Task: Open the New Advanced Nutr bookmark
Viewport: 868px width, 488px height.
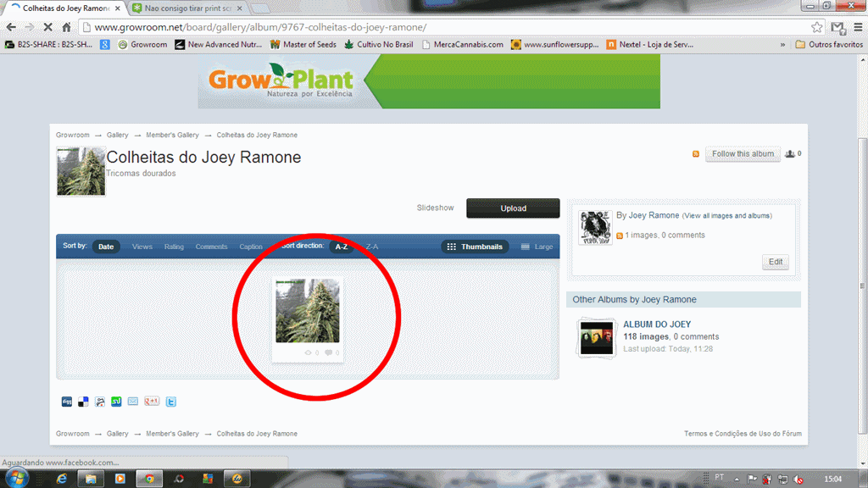Action: 218,44
